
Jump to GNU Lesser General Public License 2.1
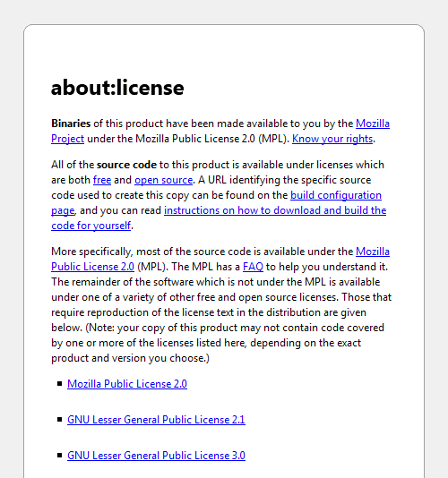156,420
